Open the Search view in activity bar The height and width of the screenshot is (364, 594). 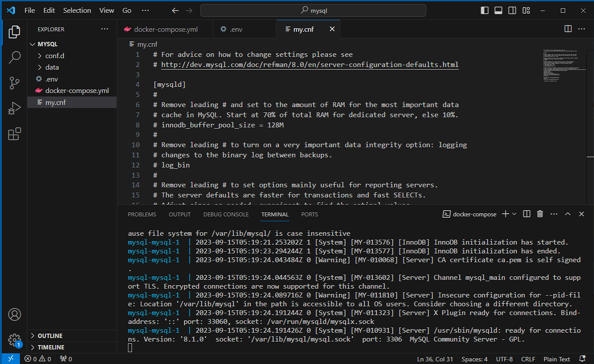coord(15,57)
